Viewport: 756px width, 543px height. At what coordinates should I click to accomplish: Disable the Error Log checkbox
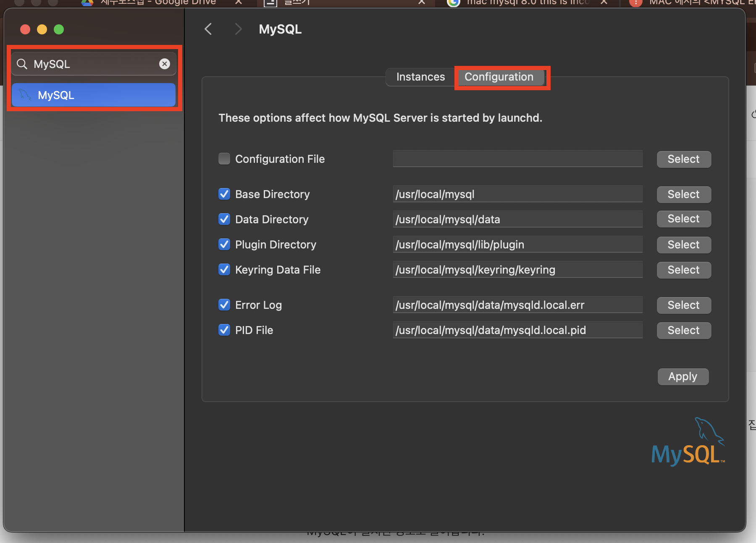point(224,305)
